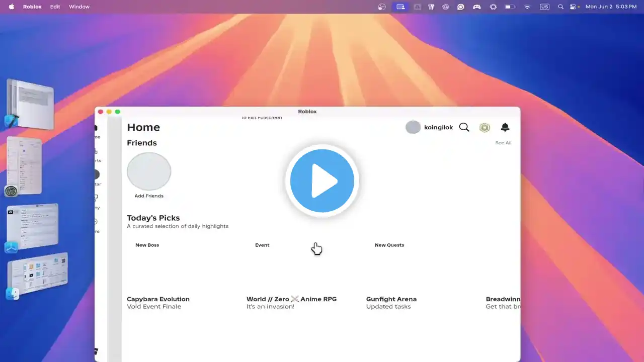Open the Grammarly menu bar icon
644x362 pixels.
[x=461, y=7]
